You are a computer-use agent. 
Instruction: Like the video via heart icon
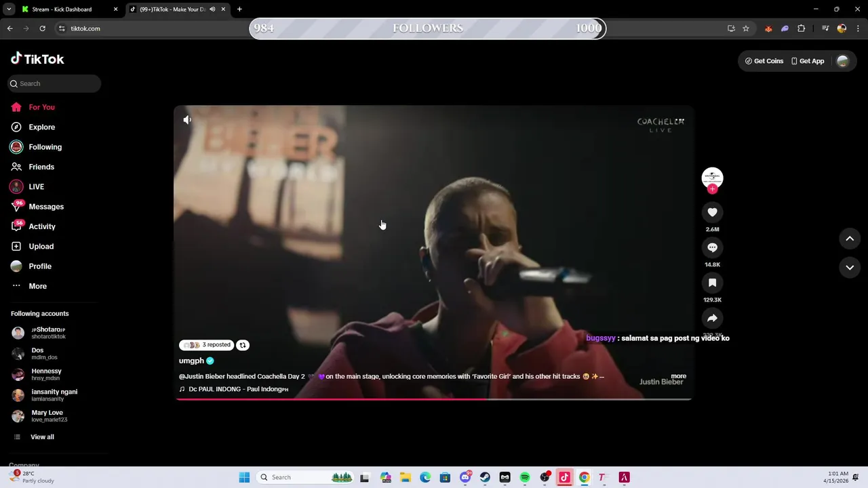(x=712, y=212)
